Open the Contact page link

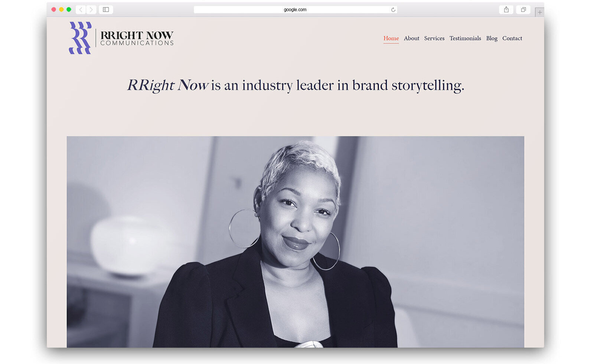tap(512, 38)
